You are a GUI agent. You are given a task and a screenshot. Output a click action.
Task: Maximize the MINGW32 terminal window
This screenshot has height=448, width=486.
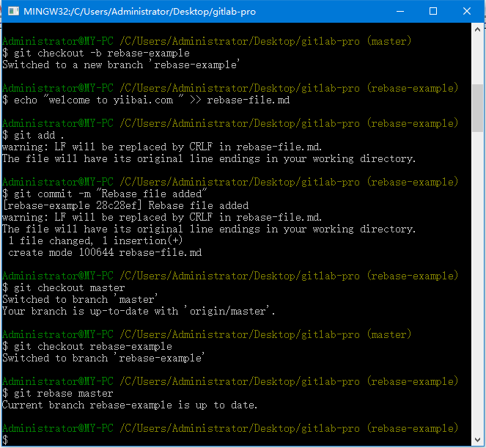(x=433, y=12)
